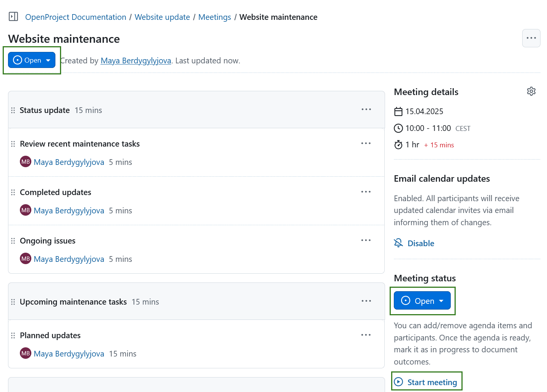Open the options menu for Upcoming maintenance tasks
The image size is (547, 392).
tap(366, 301)
